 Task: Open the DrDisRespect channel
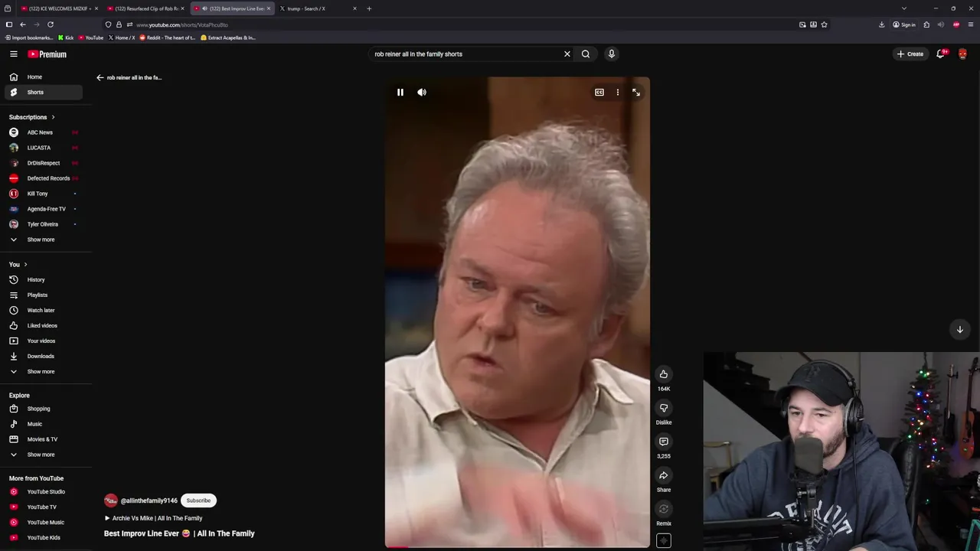(43, 163)
